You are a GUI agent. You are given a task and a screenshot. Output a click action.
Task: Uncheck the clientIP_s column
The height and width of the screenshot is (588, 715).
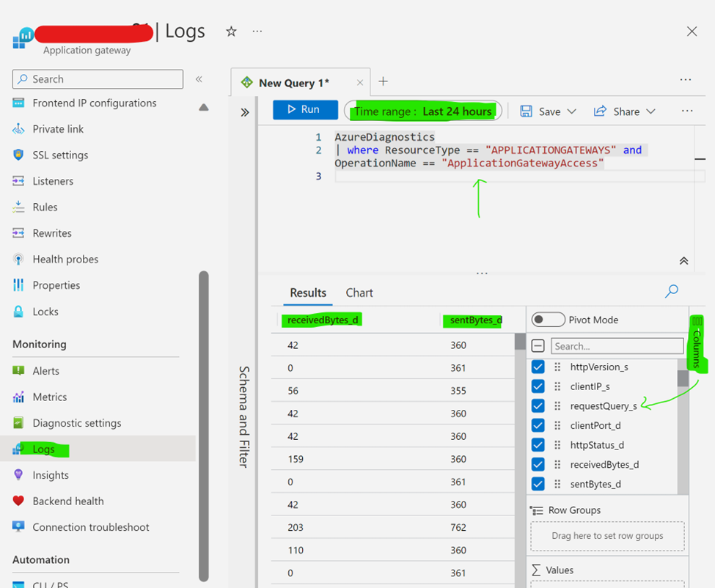point(538,386)
